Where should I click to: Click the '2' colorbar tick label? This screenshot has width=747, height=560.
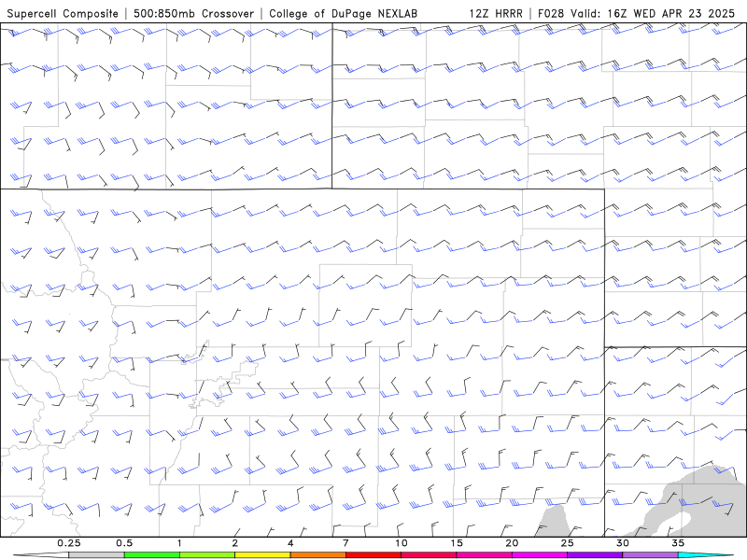click(235, 543)
